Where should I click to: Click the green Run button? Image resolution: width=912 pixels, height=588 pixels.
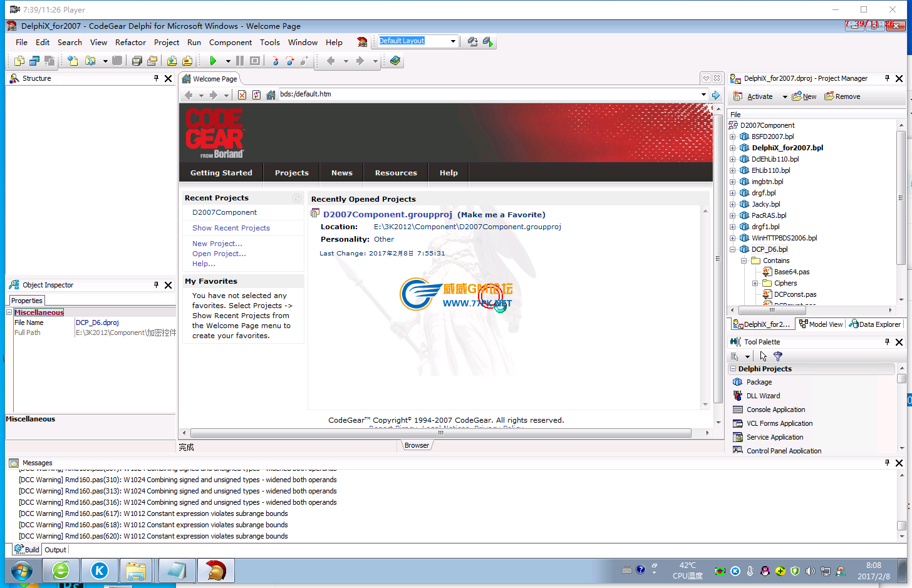pos(213,61)
